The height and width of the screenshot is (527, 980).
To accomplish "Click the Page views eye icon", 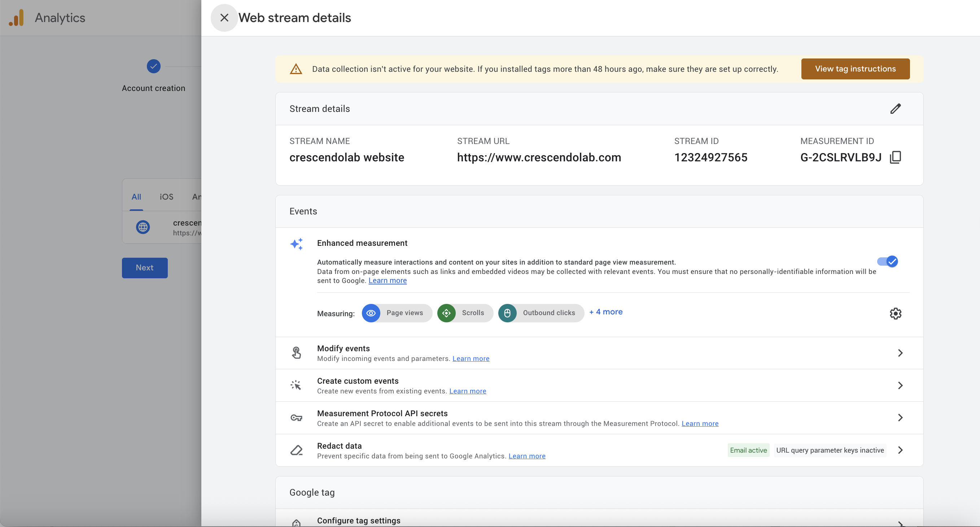I will click(371, 313).
